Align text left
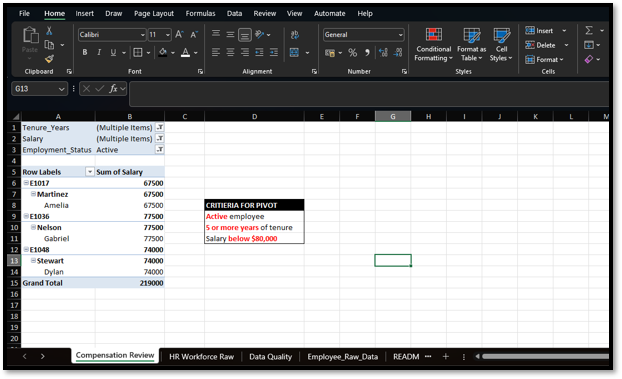 (x=216, y=52)
